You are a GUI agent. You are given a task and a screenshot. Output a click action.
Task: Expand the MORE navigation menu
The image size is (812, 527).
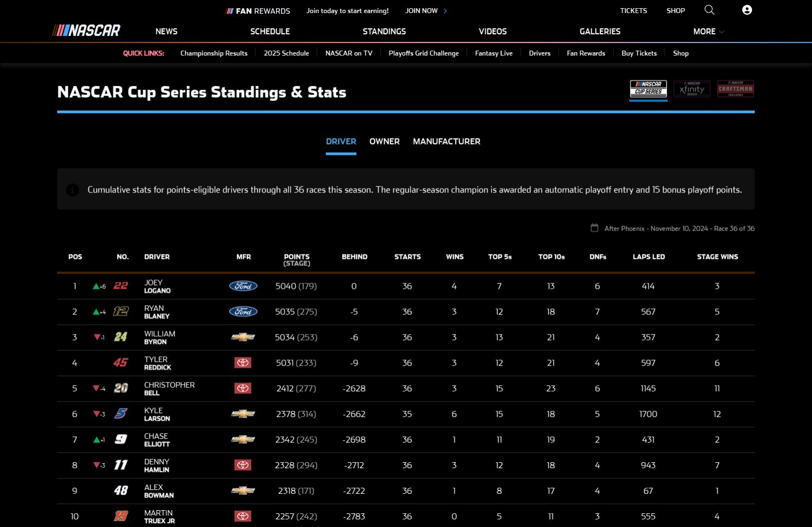point(708,32)
